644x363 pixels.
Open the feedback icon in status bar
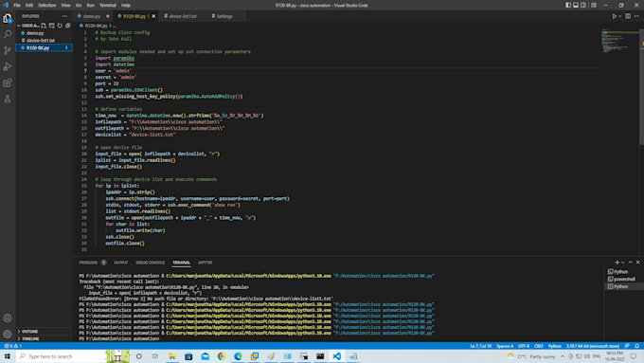(x=627, y=346)
